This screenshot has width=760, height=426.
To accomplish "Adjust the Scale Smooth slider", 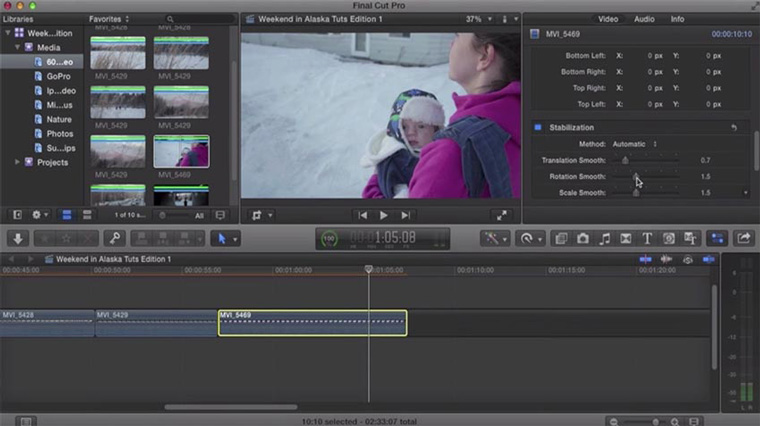I will tap(636, 192).
